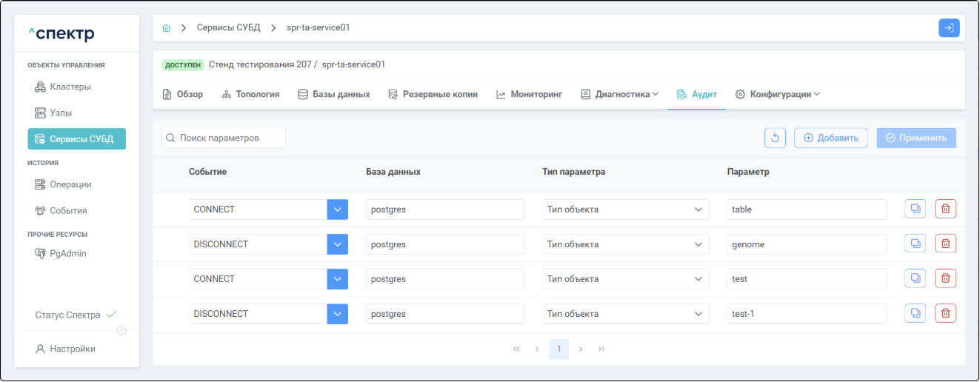Switch to the Мониторинг tab
Viewport: 980px width, 382px height.
(529, 95)
